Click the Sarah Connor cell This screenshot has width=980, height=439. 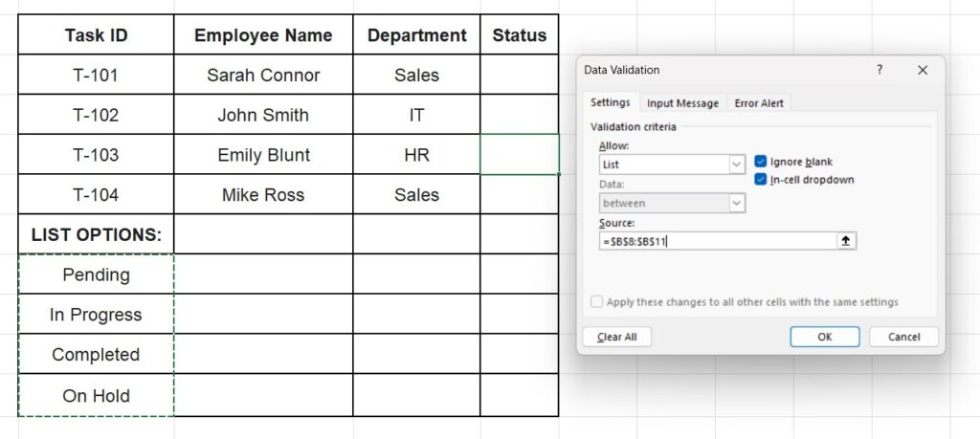pyautogui.click(x=263, y=75)
